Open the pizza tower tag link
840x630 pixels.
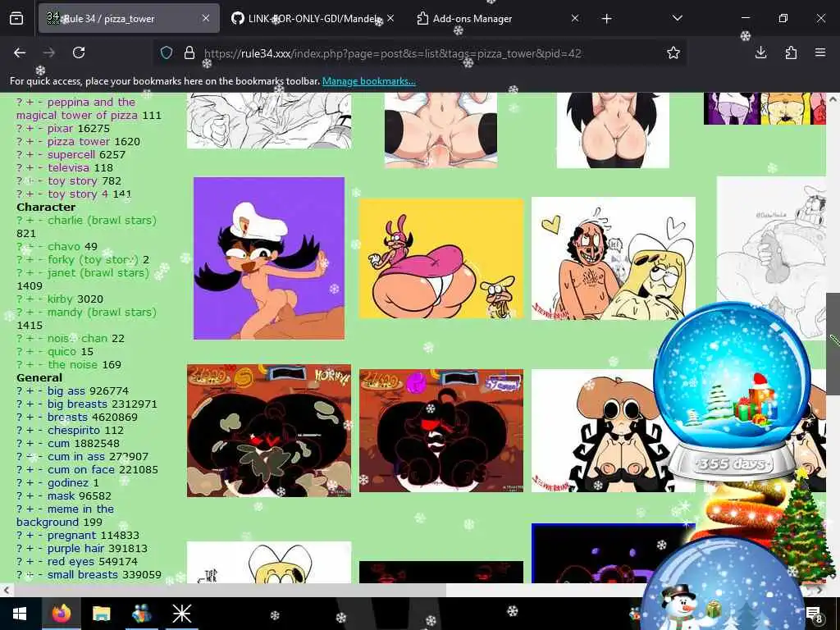point(78,141)
